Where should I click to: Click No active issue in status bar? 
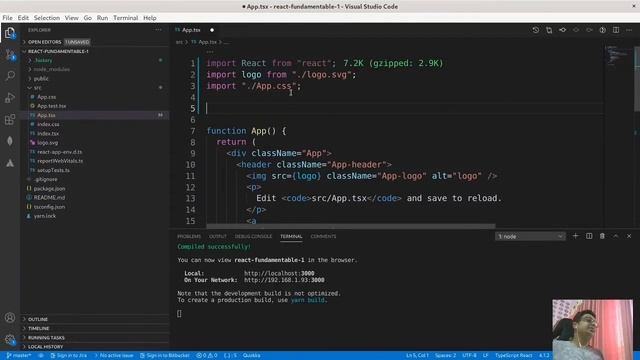(114, 356)
